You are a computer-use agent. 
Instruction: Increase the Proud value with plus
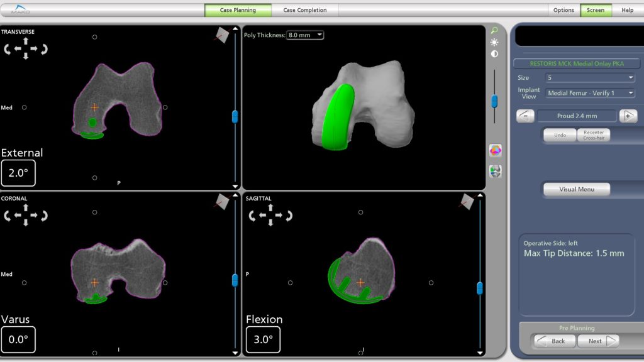(628, 116)
